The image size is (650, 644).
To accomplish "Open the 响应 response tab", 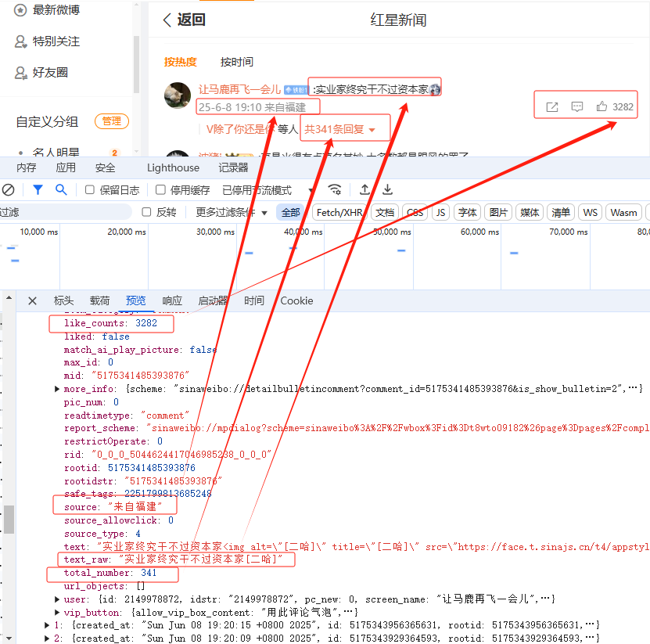I will tap(172, 301).
